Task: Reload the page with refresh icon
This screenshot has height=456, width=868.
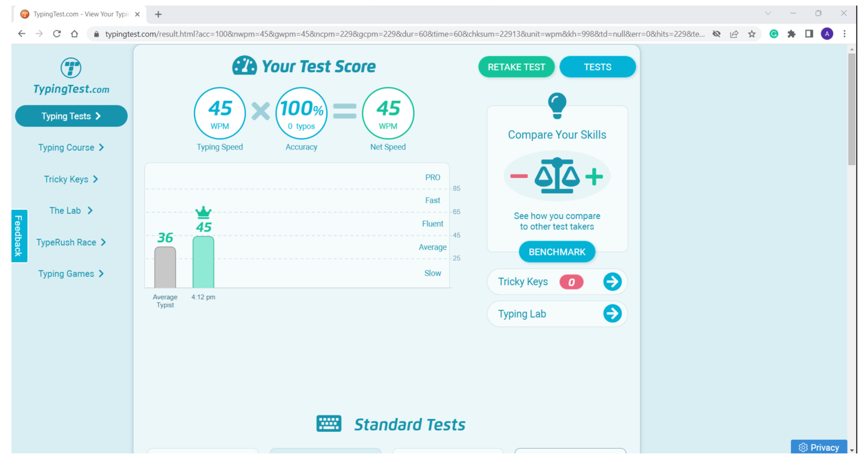Action: pyautogui.click(x=57, y=34)
